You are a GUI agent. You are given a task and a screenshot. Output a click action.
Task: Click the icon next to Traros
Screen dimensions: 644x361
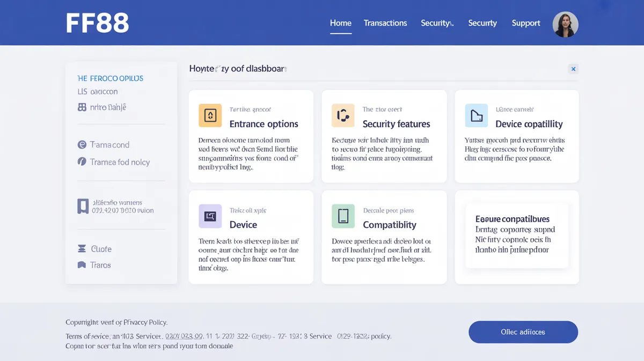[x=82, y=265]
